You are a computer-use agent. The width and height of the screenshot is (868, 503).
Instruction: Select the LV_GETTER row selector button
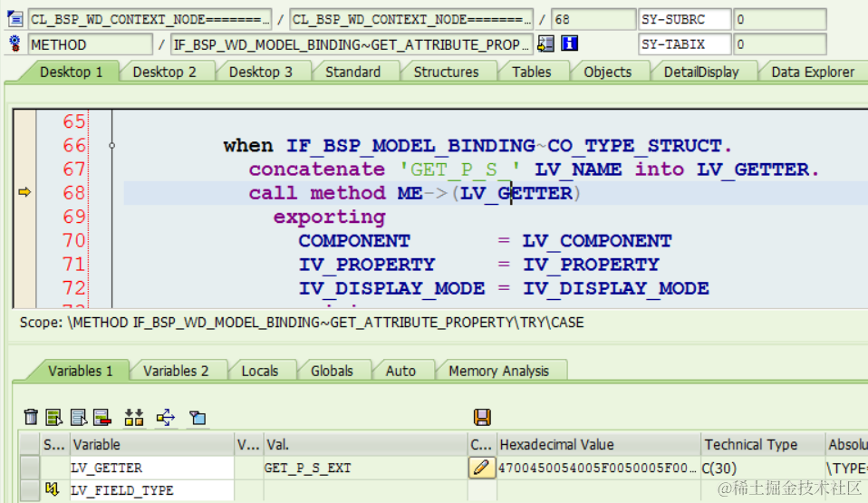tap(29, 468)
